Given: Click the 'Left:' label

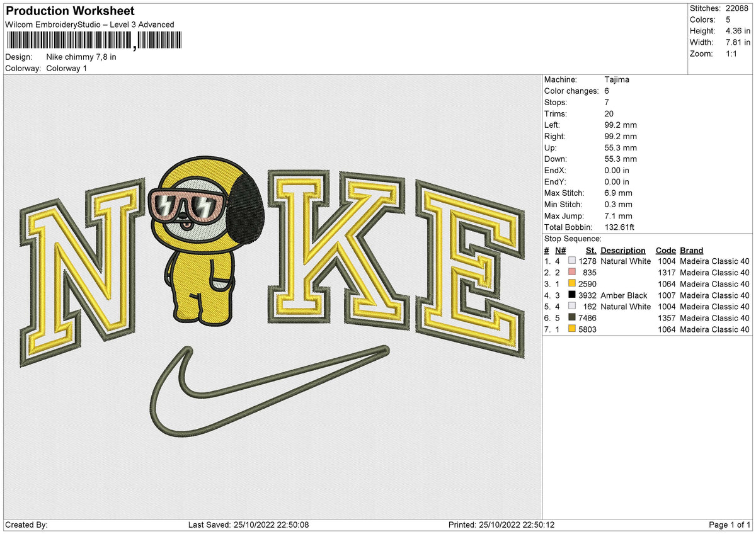Looking at the screenshot, I should click(x=553, y=125).
